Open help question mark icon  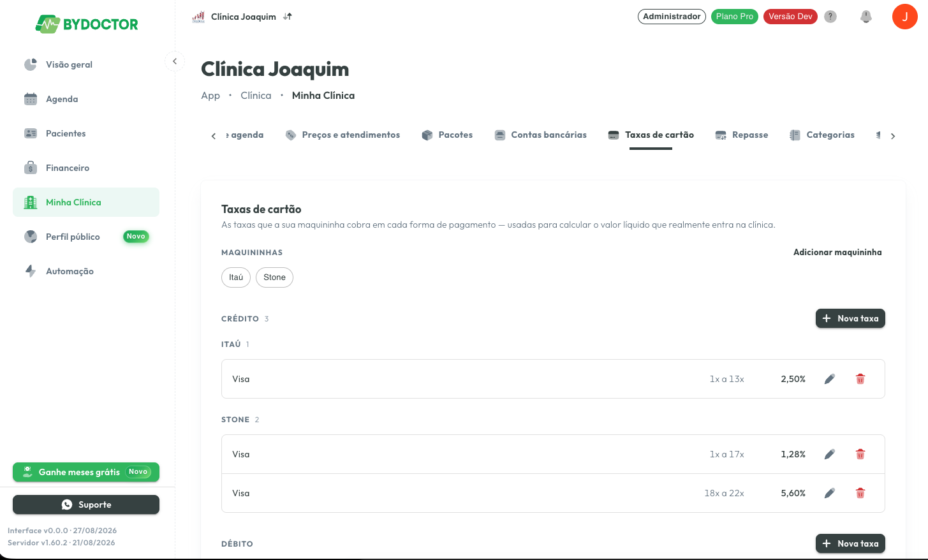pos(830,17)
